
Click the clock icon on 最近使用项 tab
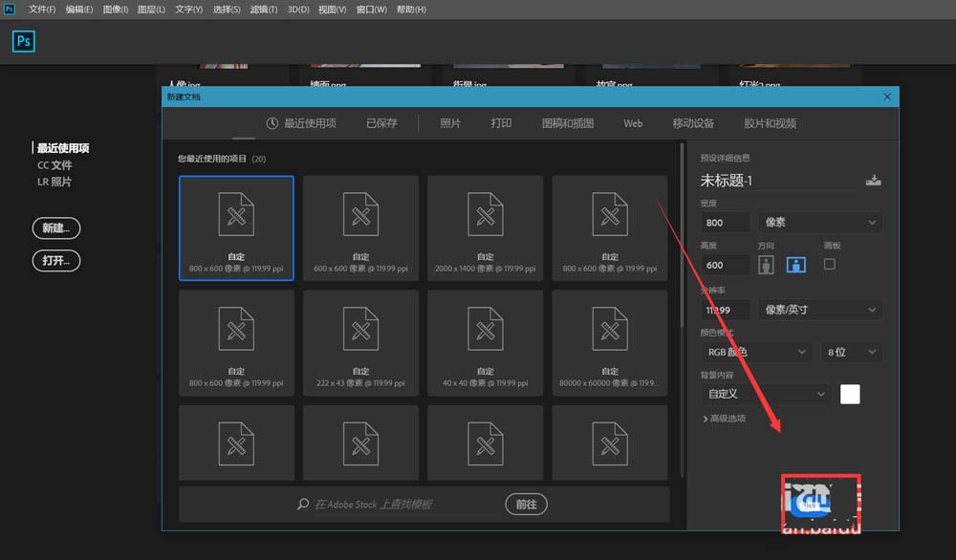[272, 123]
